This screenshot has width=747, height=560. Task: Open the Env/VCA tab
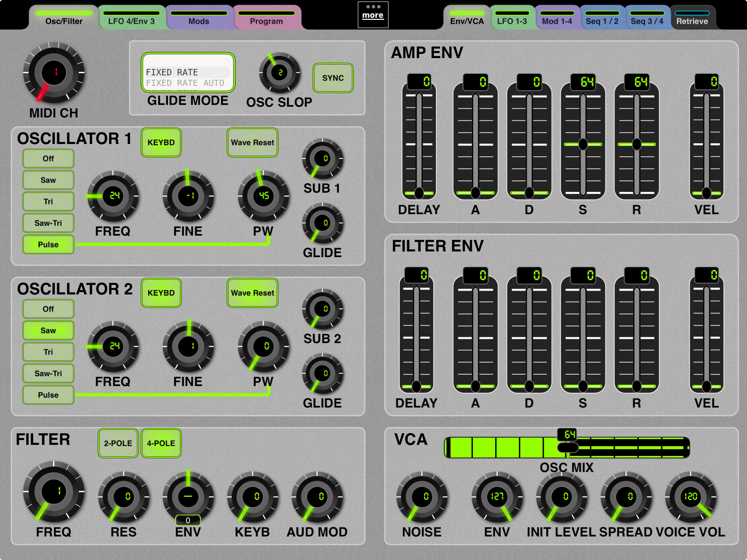tap(467, 17)
